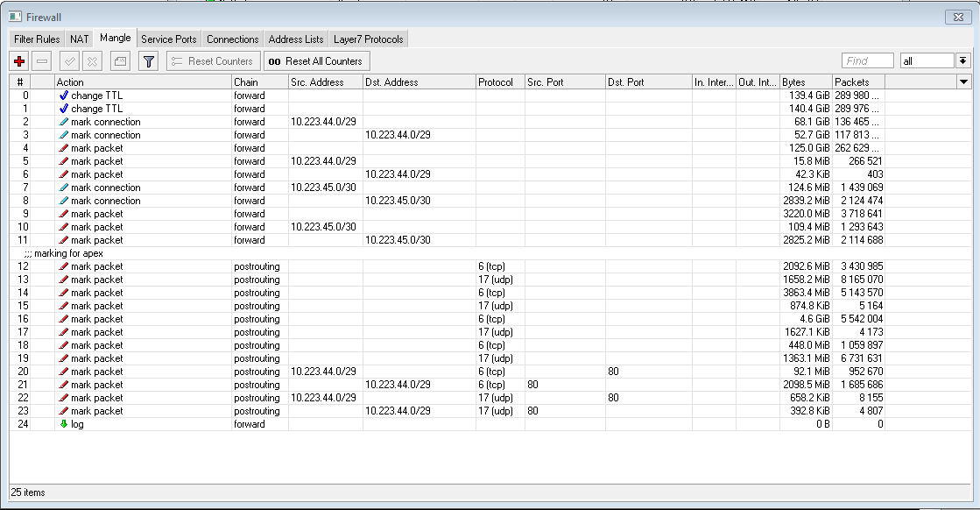Open the Layer7 Protocols tab
This screenshot has height=510, width=980.
pyautogui.click(x=368, y=39)
